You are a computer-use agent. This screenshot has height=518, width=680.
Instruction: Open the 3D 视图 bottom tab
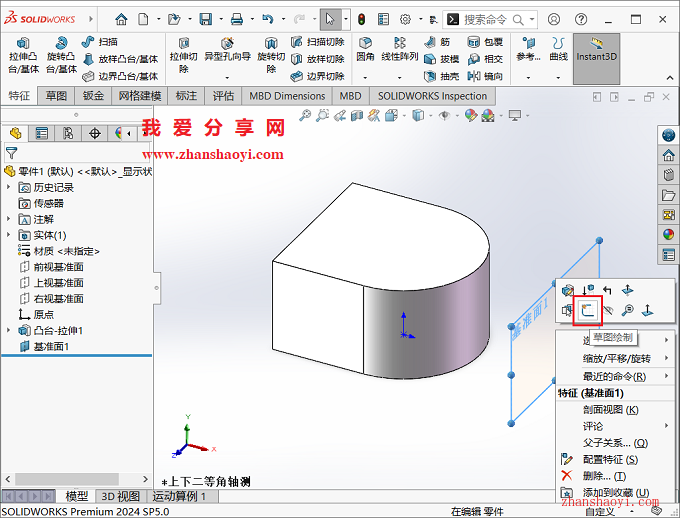pos(120,496)
